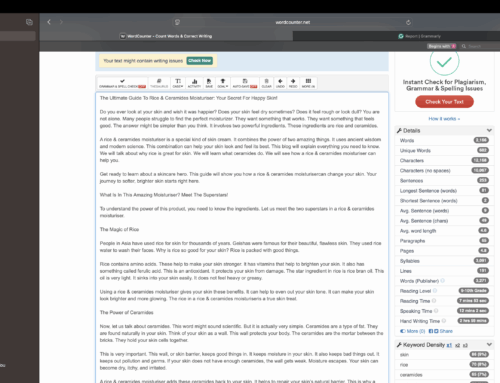Click the 'ceramides' keyword density row
Screen dimensions: 500x383
point(444,375)
